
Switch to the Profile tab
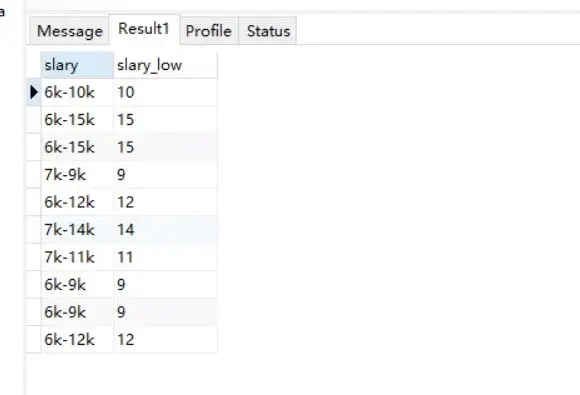[x=209, y=31]
